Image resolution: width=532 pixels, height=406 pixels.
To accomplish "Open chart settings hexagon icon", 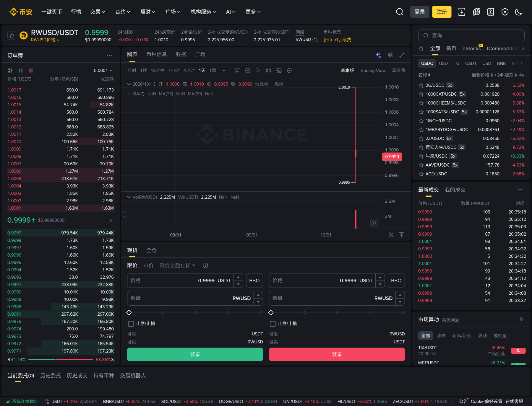I will pos(289,71).
